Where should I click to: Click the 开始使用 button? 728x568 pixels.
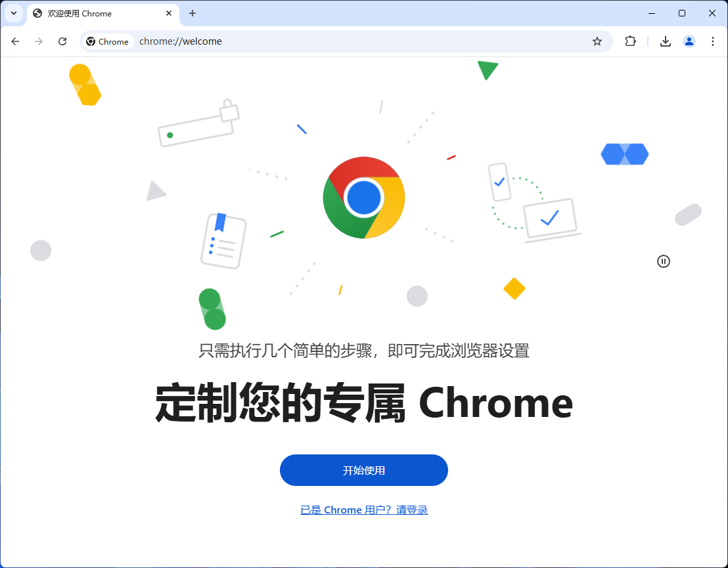(x=363, y=470)
